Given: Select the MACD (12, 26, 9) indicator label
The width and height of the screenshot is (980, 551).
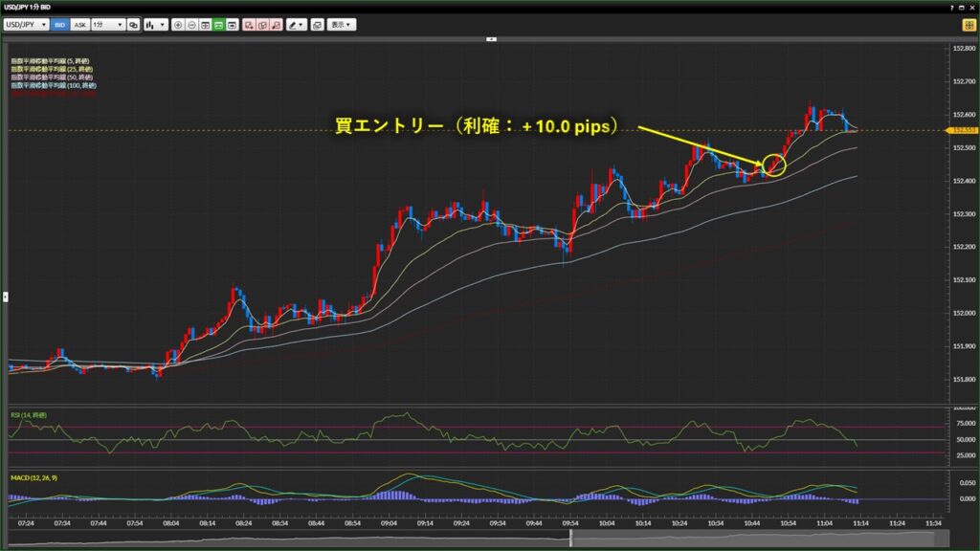Looking at the screenshot, I should 33,475.
